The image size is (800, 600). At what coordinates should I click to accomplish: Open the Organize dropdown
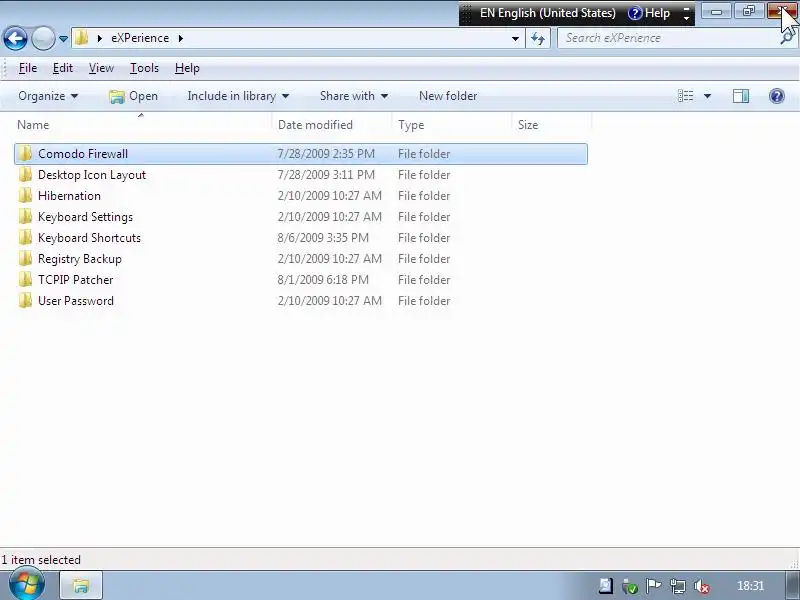(x=48, y=96)
